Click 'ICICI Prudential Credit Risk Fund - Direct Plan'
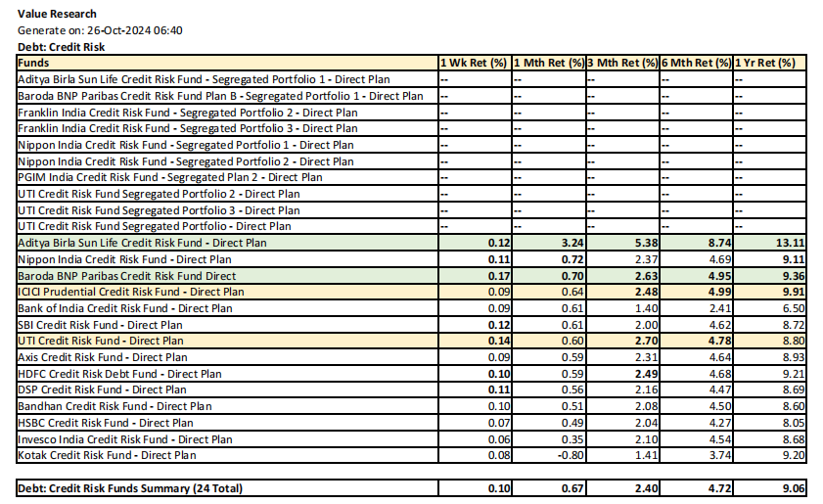Image resolution: width=823 pixels, height=504 pixels. pyautogui.click(x=131, y=292)
